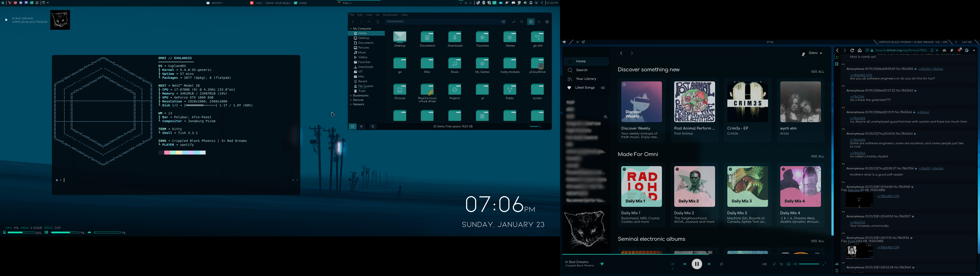Toggle repeat mode in Spotify
The image size is (980, 276).
tap(721, 264)
